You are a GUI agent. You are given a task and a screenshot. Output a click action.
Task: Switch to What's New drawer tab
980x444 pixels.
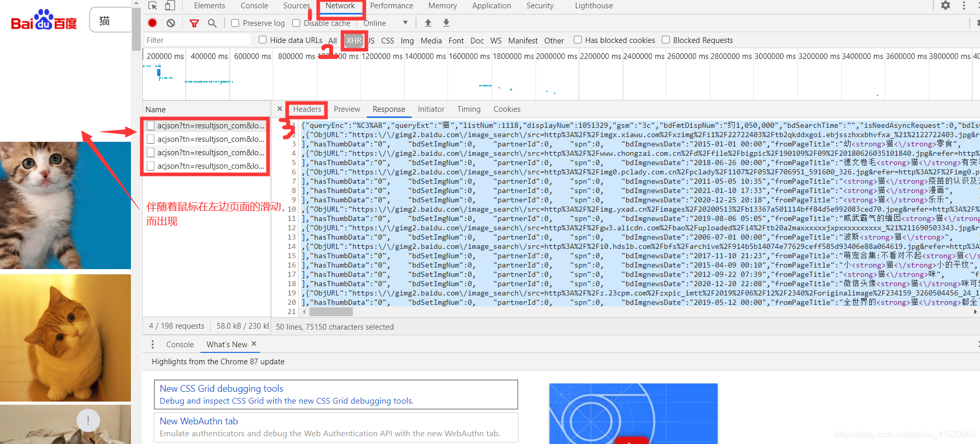[x=227, y=345]
